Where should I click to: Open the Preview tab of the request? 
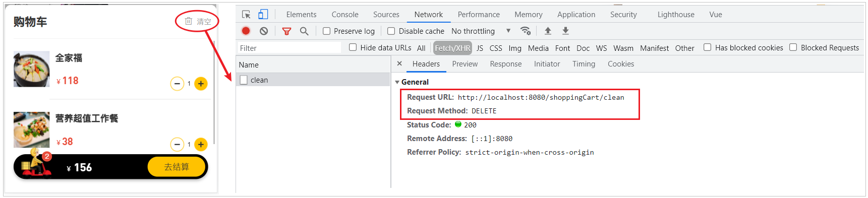tap(465, 64)
